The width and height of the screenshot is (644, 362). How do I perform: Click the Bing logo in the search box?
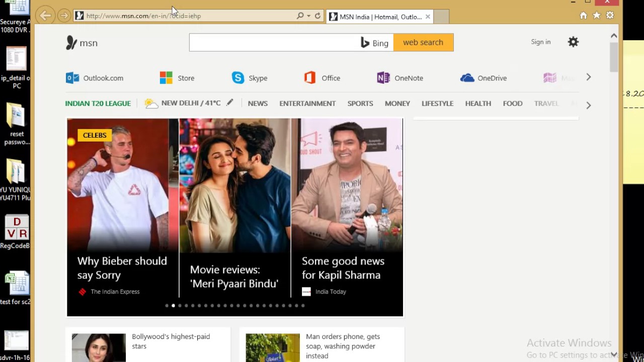click(375, 43)
